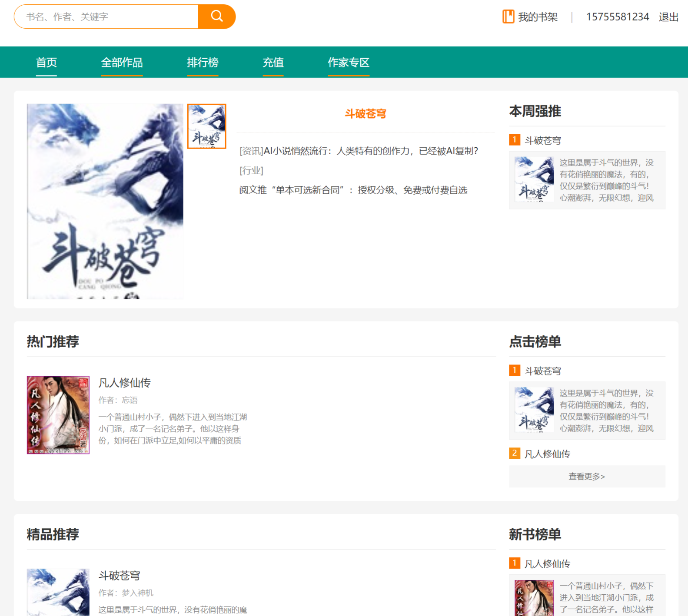Open 斗破苍穹 under 本周强推
This screenshot has height=616, width=688.
point(543,140)
